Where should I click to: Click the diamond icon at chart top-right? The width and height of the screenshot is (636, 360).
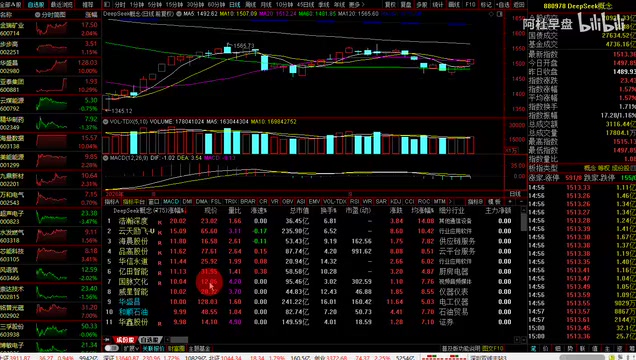click(x=491, y=14)
